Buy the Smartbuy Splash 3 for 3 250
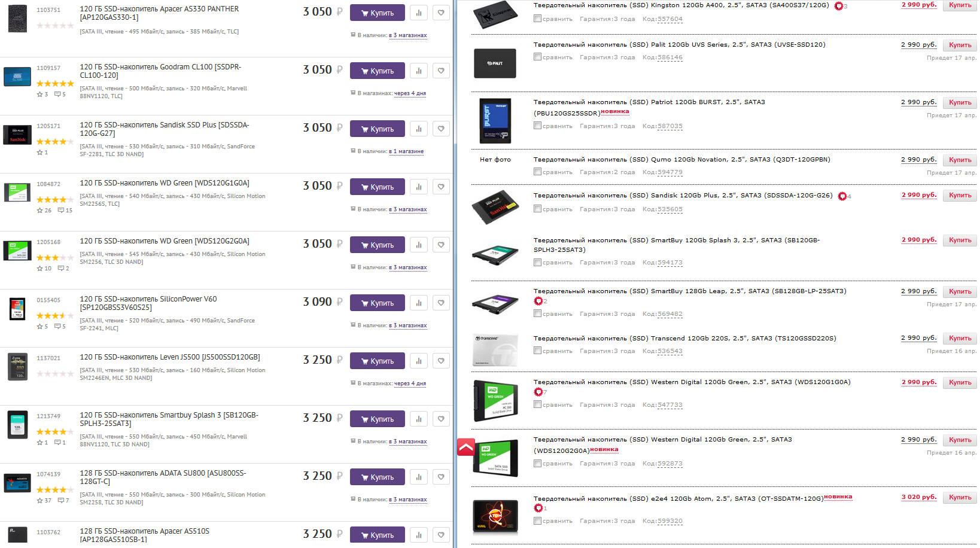 tap(377, 419)
